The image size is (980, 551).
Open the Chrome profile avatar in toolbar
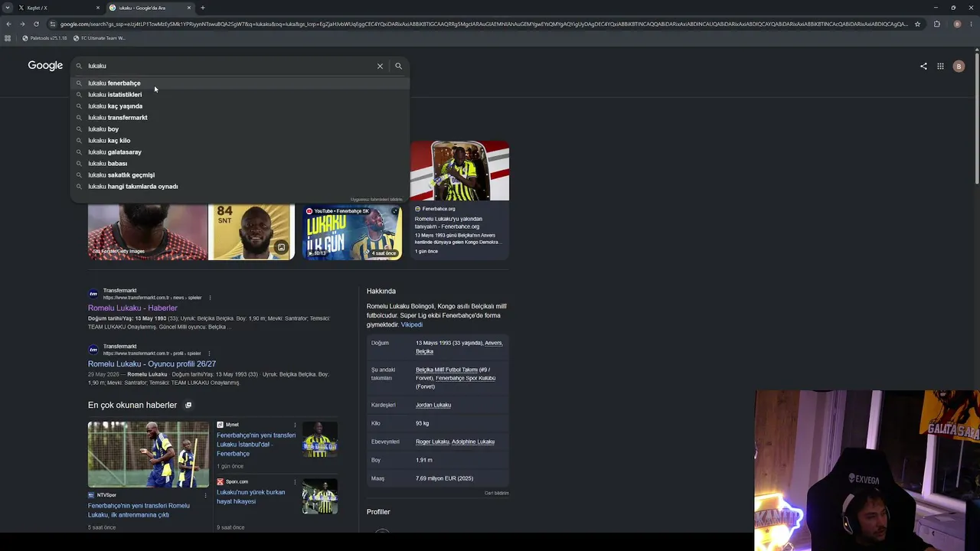957,24
